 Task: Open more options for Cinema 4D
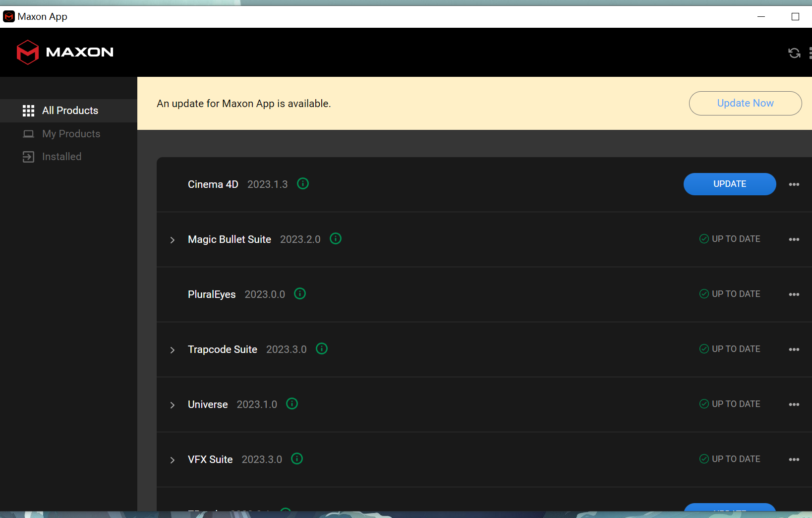pos(794,184)
